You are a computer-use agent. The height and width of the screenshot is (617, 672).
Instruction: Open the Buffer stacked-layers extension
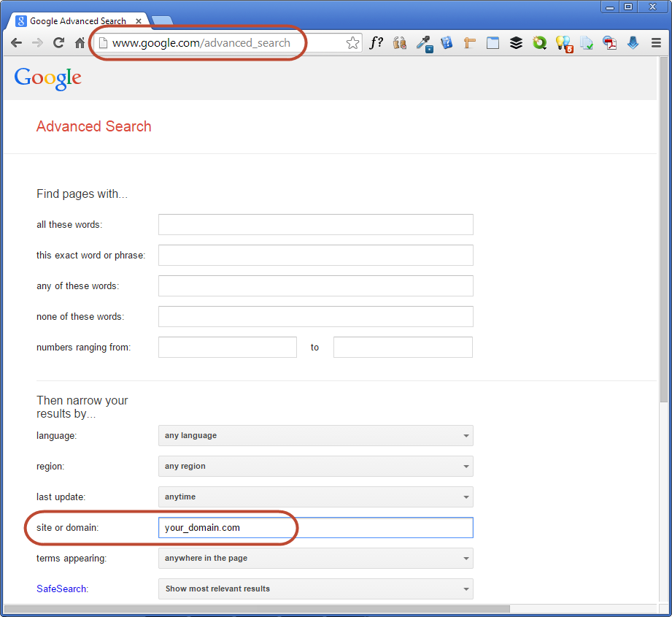click(x=516, y=42)
